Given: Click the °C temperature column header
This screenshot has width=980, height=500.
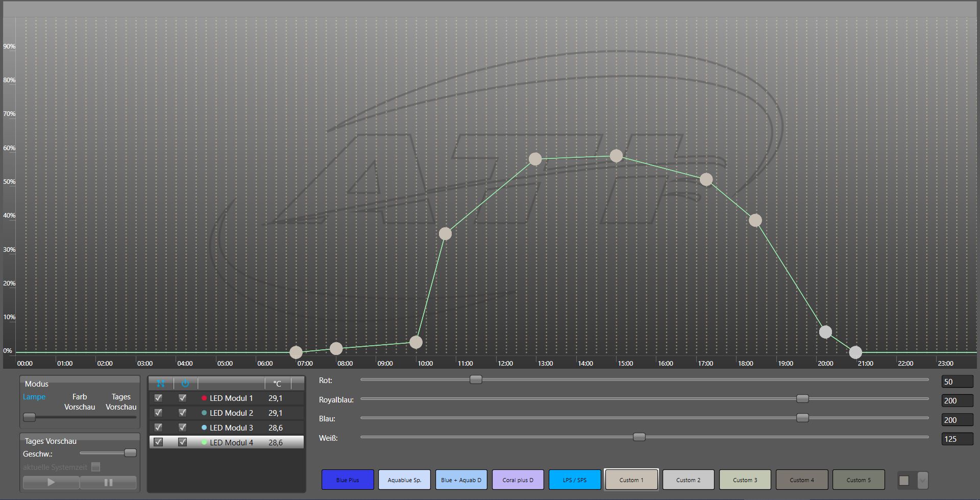Looking at the screenshot, I should (277, 384).
